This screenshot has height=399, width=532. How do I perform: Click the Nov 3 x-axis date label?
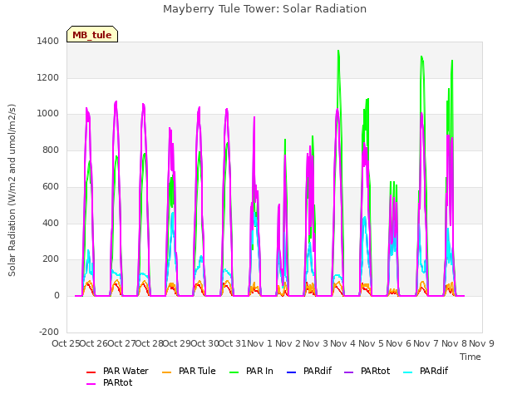coord(315,343)
